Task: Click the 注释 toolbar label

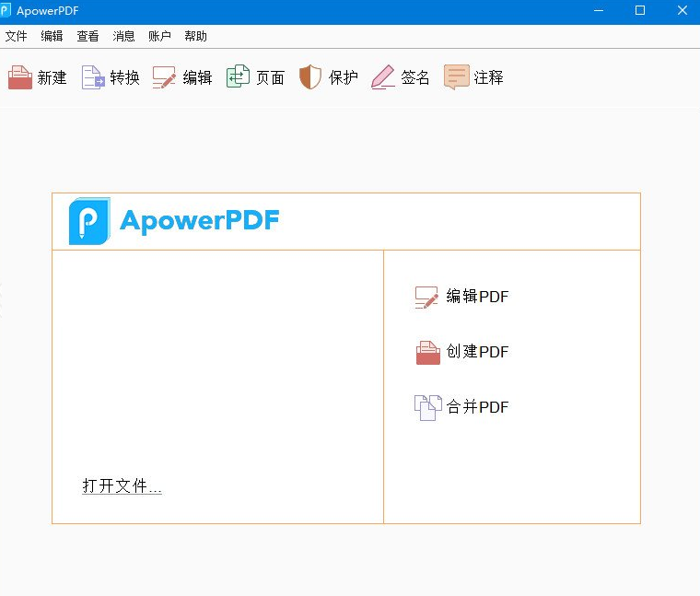Action: point(488,77)
